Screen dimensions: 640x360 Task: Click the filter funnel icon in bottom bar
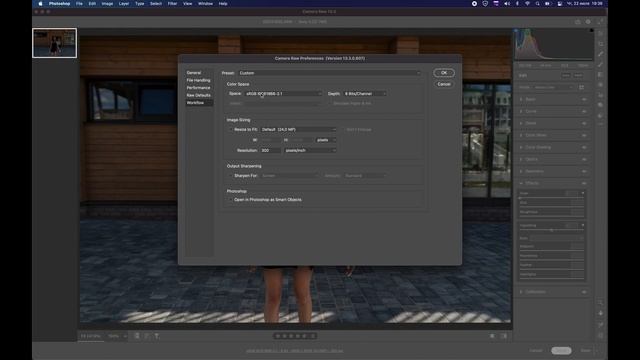point(156,336)
